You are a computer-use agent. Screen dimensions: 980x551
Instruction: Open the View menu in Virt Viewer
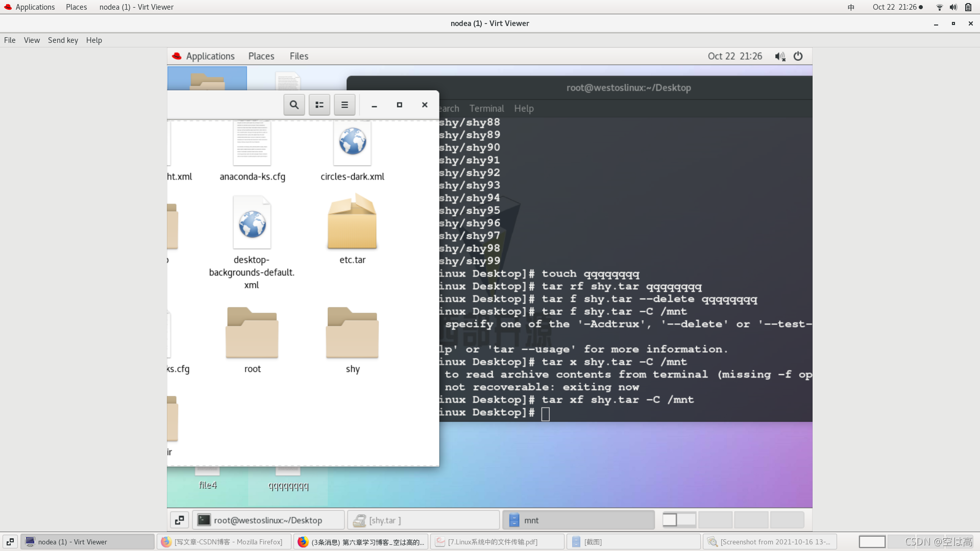click(x=32, y=40)
